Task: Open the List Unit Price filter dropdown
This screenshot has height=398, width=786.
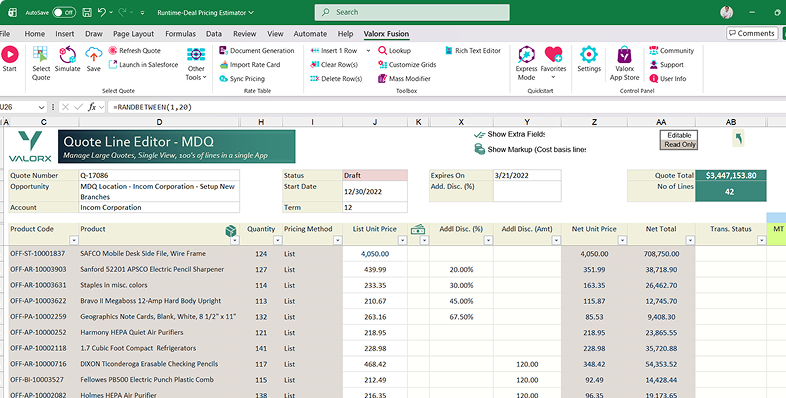Action: pos(402,241)
